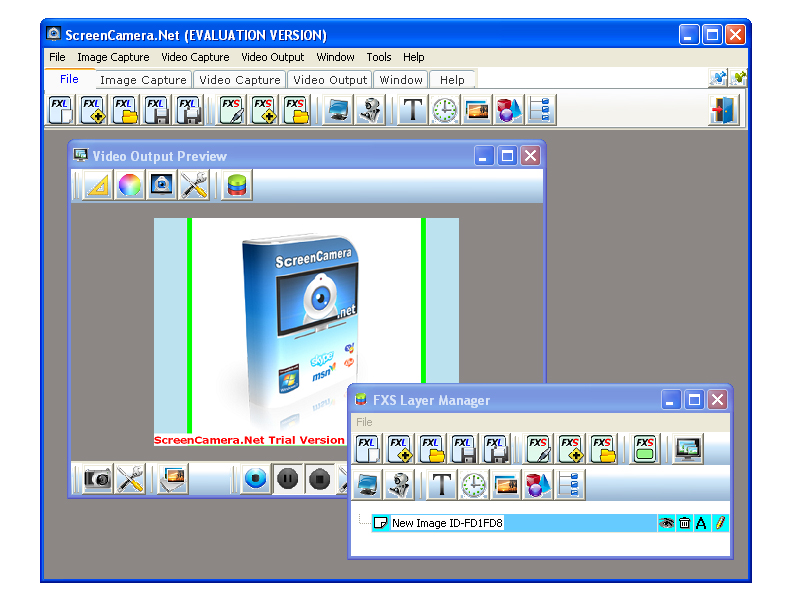This screenshot has height=600, width=800.
Task: Open the Tools menu
Action: [x=379, y=57]
